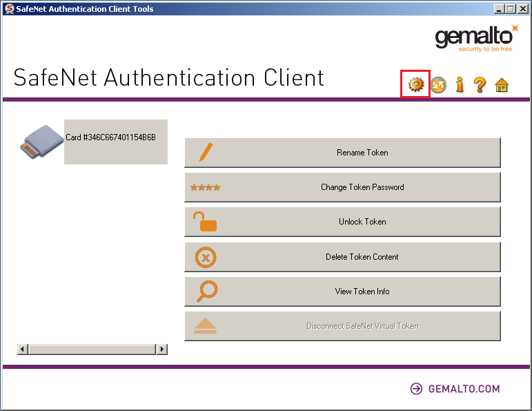Open Help with the question mark icon
The width and height of the screenshot is (532, 411).
tap(480, 85)
